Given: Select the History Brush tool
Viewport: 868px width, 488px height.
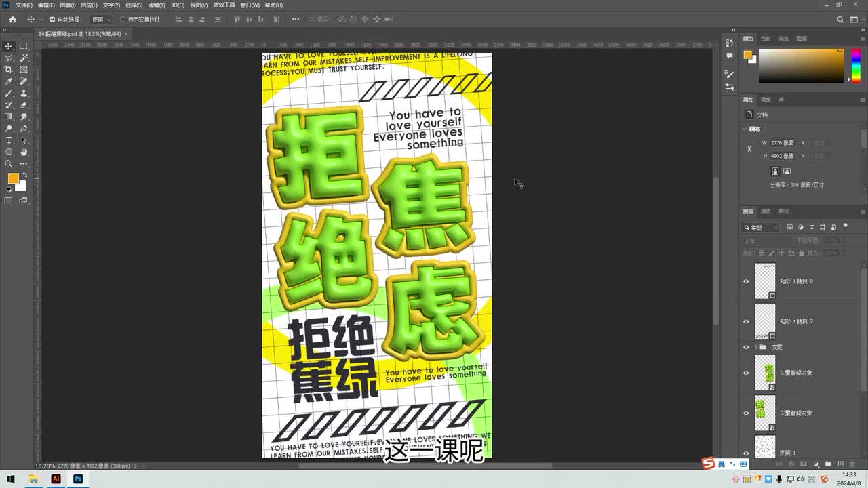Looking at the screenshot, I should [9, 105].
